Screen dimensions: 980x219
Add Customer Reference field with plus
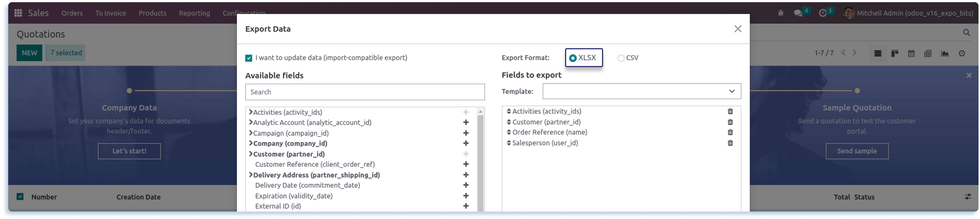point(466,165)
